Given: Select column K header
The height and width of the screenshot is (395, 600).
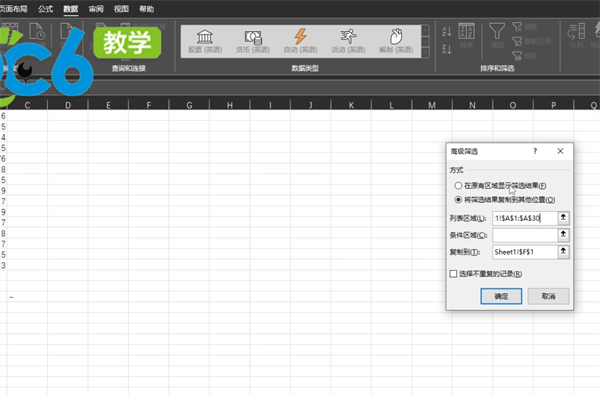Looking at the screenshot, I should tap(351, 105).
